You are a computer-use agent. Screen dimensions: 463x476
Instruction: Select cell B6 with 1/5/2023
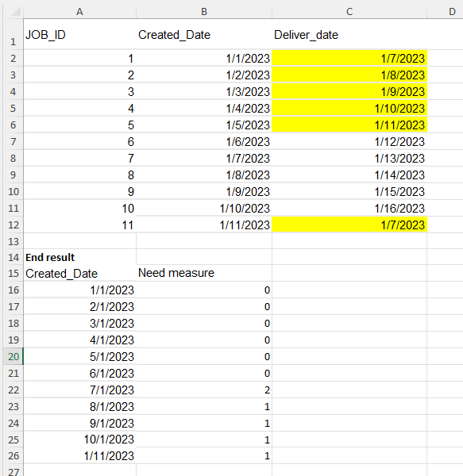[x=204, y=125]
